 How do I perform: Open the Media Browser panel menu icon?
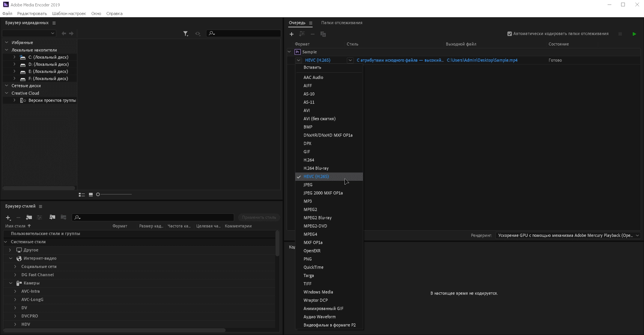(54, 23)
